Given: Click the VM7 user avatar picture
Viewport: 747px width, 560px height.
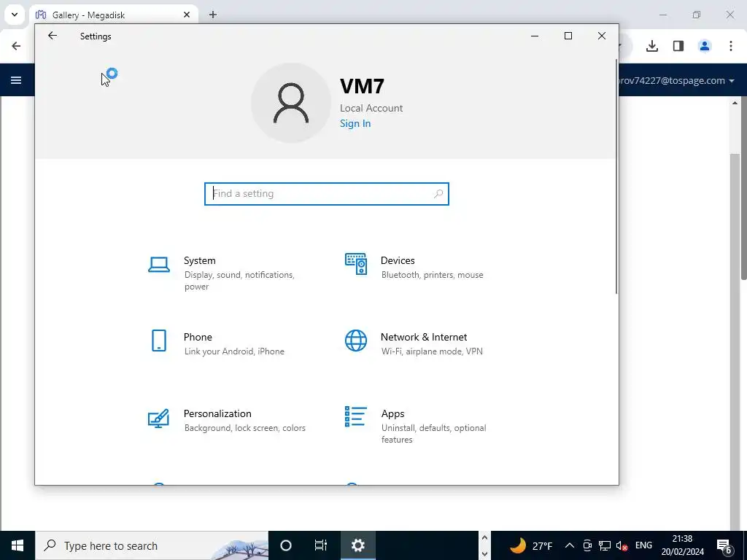Looking at the screenshot, I should (290, 103).
